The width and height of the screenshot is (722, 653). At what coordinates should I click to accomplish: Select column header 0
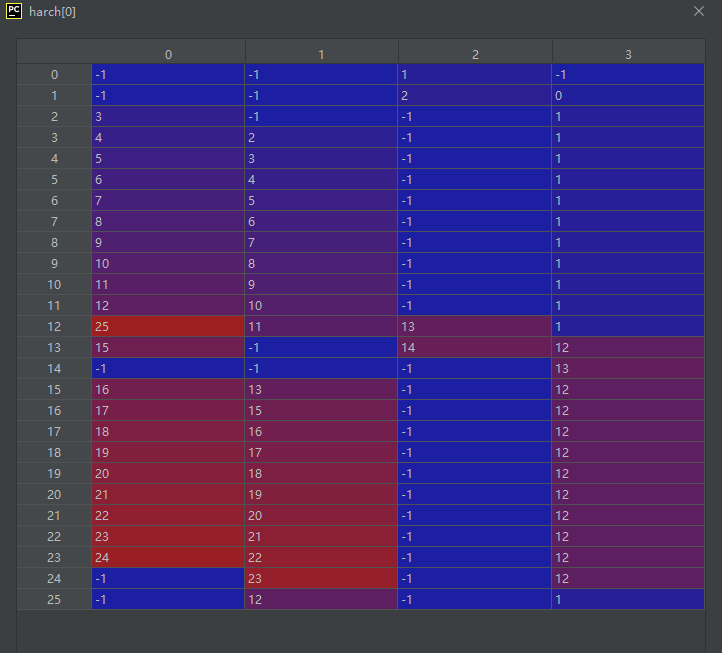(x=168, y=54)
